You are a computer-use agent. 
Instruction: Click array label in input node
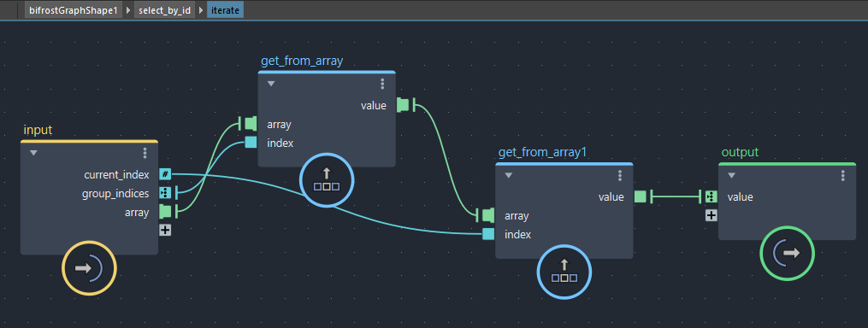click(x=137, y=213)
